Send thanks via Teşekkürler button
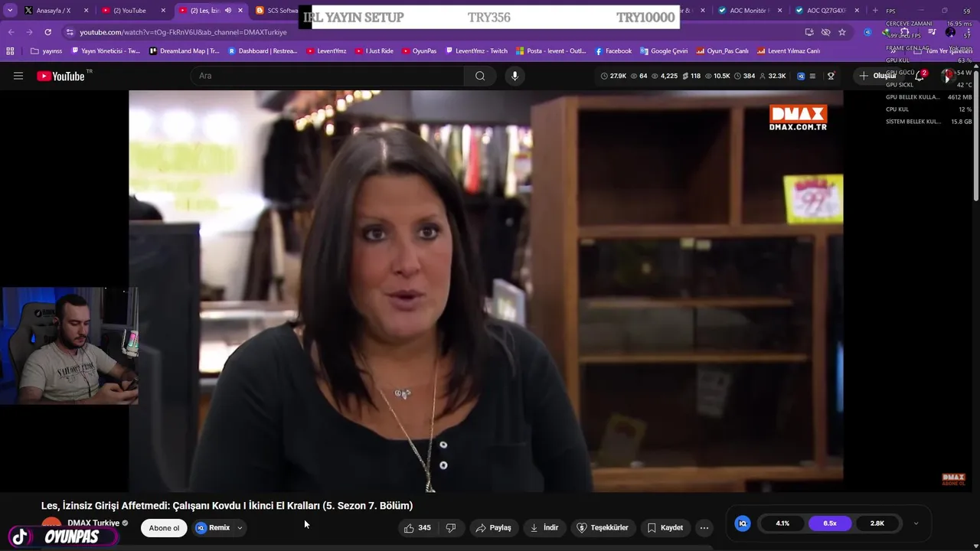This screenshot has width=980, height=551. click(603, 528)
